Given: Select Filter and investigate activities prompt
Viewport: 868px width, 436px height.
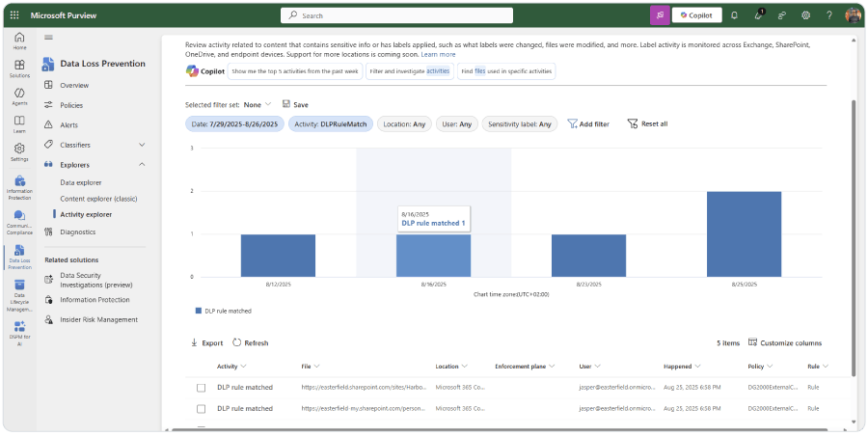Looking at the screenshot, I should pos(410,71).
